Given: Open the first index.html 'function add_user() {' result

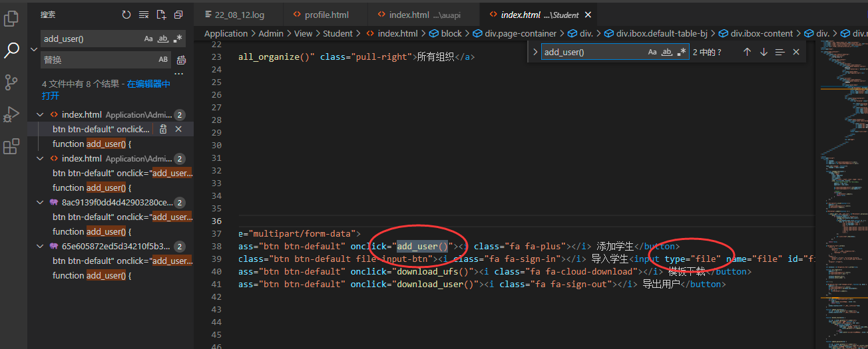Looking at the screenshot, I should [92, 144].
